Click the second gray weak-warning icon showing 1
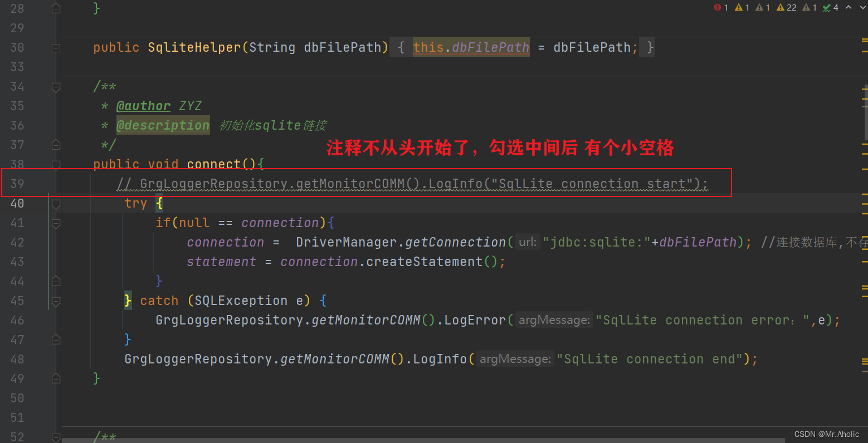The image size is (868, 443). click(x=810, y=7)
